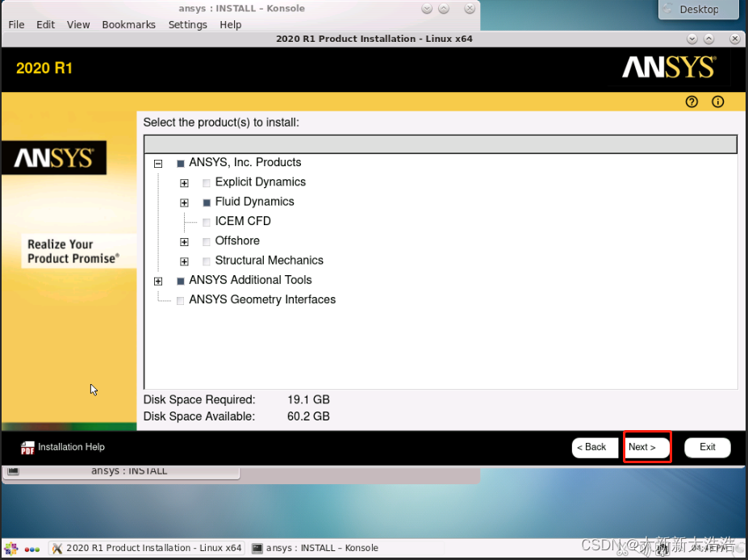Click the KDE application launcher icon
Image resolution: width=748 pixels, height=560 pixels.
tap(11, 549)
